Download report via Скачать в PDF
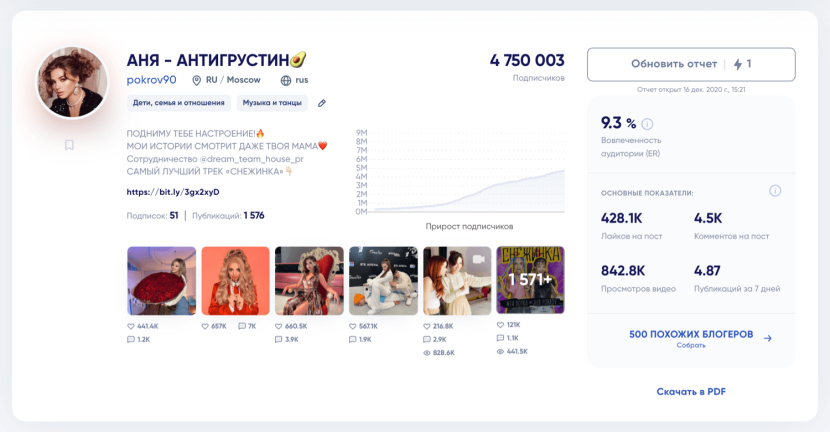The height and width of the screenshot is (432, 830). (x=691, y=391)
